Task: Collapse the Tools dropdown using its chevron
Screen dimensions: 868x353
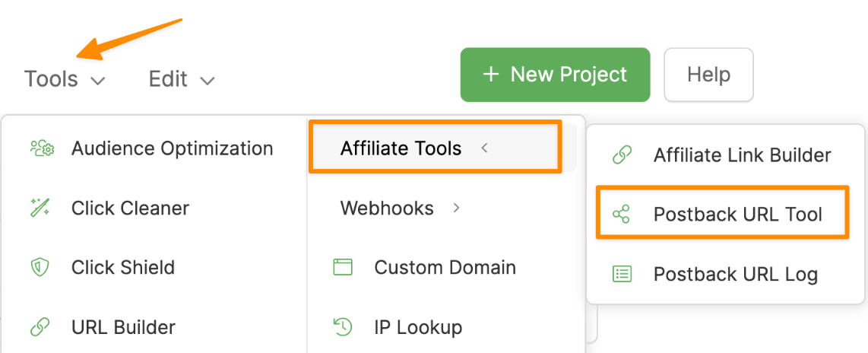Action: [x=97, y=80]
